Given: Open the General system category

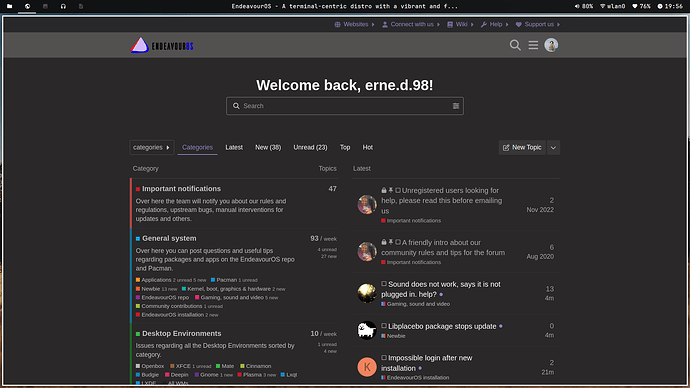Looking at the screenshot, I should pyautogui.click(x=169, y=238).
